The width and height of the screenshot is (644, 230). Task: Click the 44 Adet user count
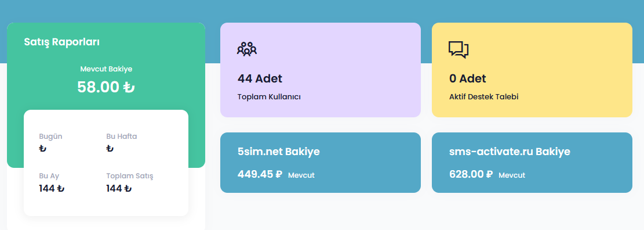pyautogui.click(x=260, y=78)
